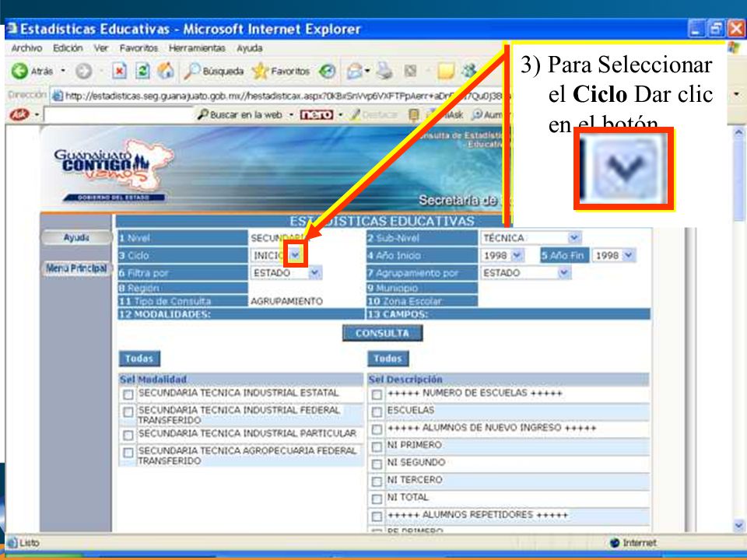Click the Listo status bar text
Image resolution: width=747 pixels, height=560 pixels.
30,542
